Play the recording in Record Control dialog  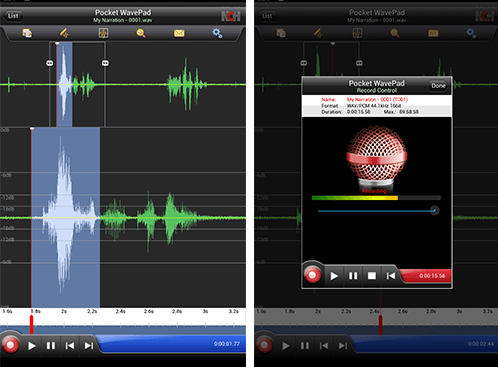point(334,276)
